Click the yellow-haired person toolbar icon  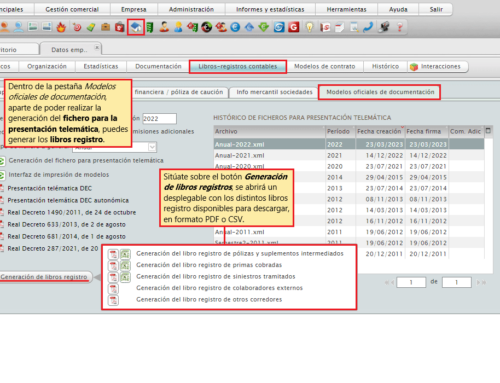tap(178, 27)
